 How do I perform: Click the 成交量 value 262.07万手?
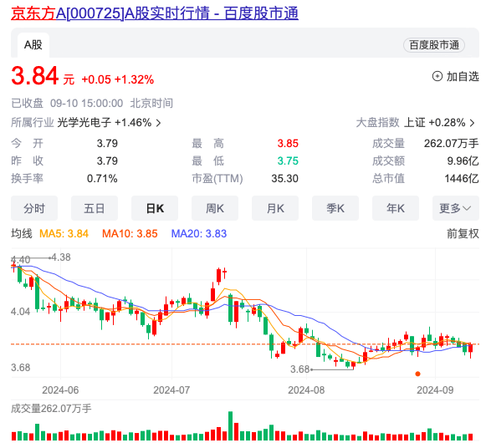point(452,144)
